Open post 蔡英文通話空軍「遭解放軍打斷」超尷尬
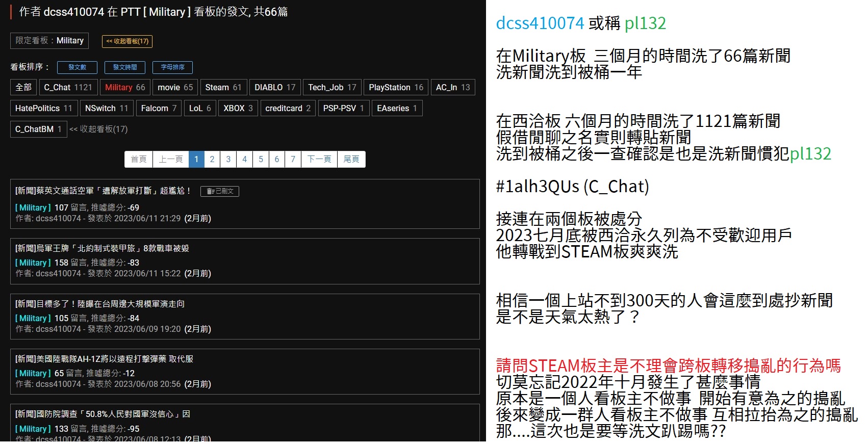The width and height of the screenshot is (868, 444). click(104, 191)
